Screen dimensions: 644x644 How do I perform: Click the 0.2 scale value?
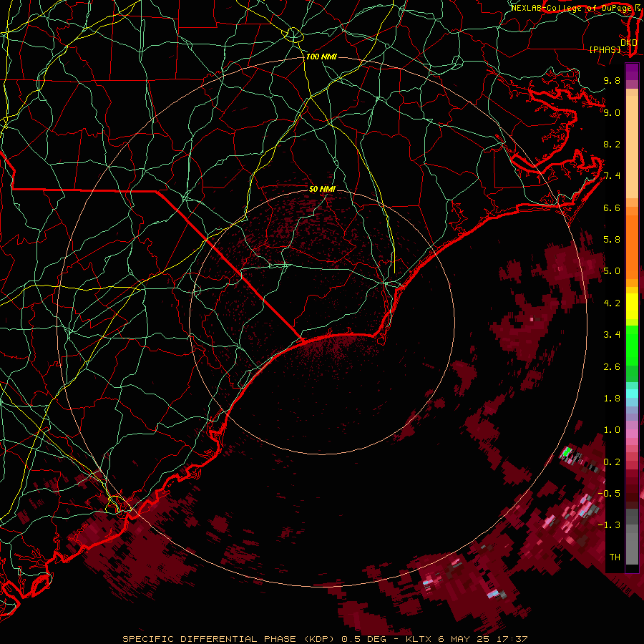pos(612,462)
